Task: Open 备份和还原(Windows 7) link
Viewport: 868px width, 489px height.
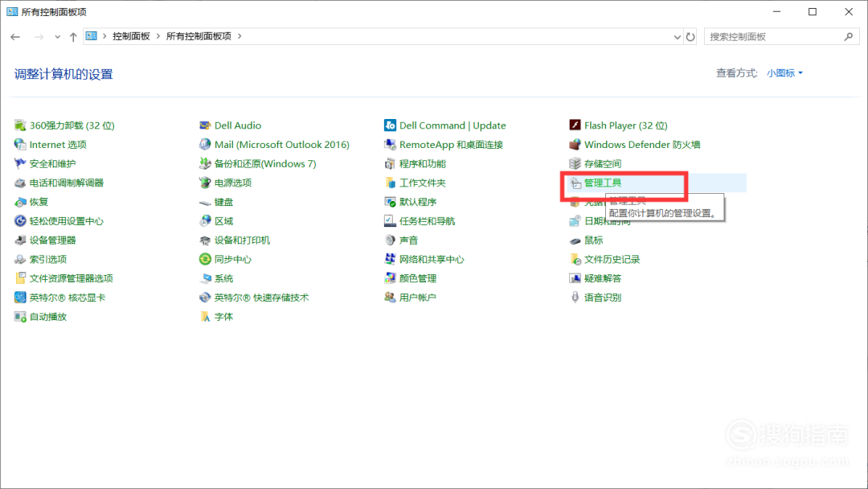Action: click(265, 164)
